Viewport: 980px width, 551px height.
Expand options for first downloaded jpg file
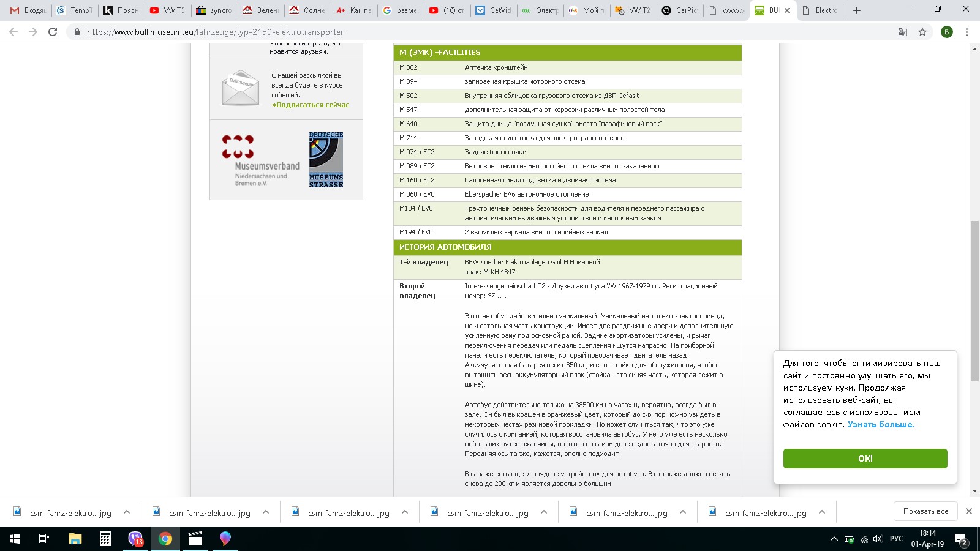click(127, 512)
